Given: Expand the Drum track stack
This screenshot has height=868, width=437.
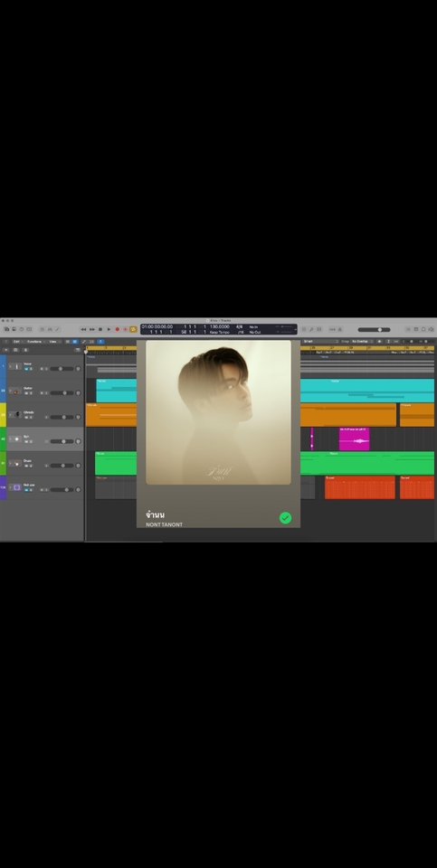Looking at the screenshot, I should 11,463.
